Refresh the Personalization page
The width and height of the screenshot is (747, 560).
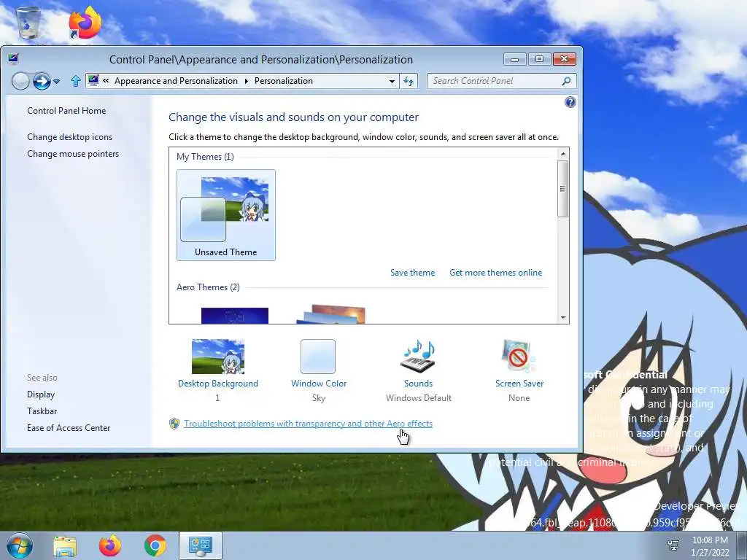[409, 82]
